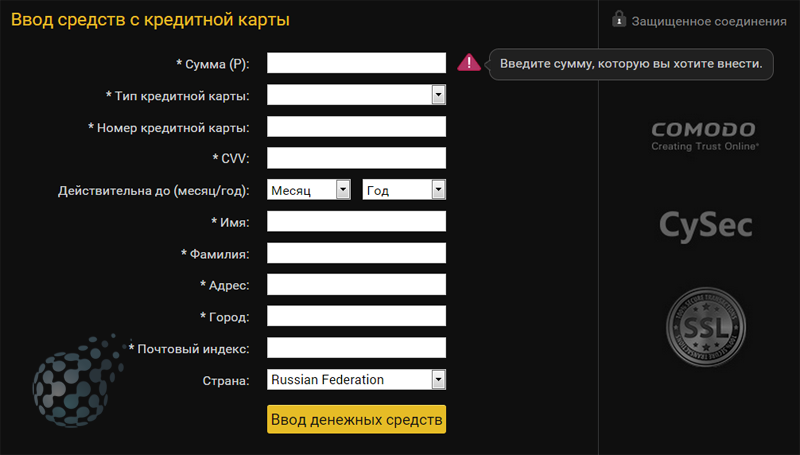Screen dimensions: 800x455
Task: Open the Тип кредитной карты dropdown
Action: coord(356,95)
